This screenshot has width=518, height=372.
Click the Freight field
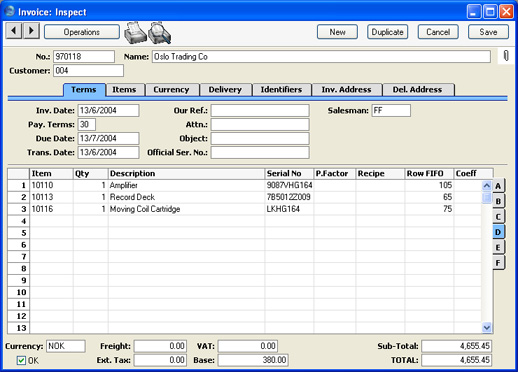(160, 346)
